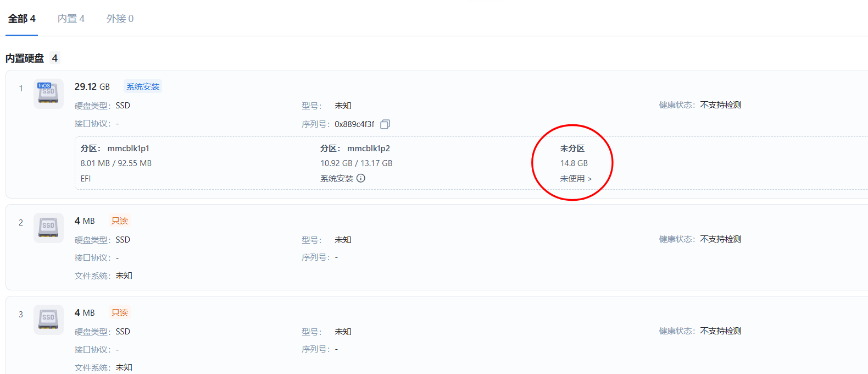Open the 内置 4 tab
Viewport: 868px width, 374px height.
[71, 19]
